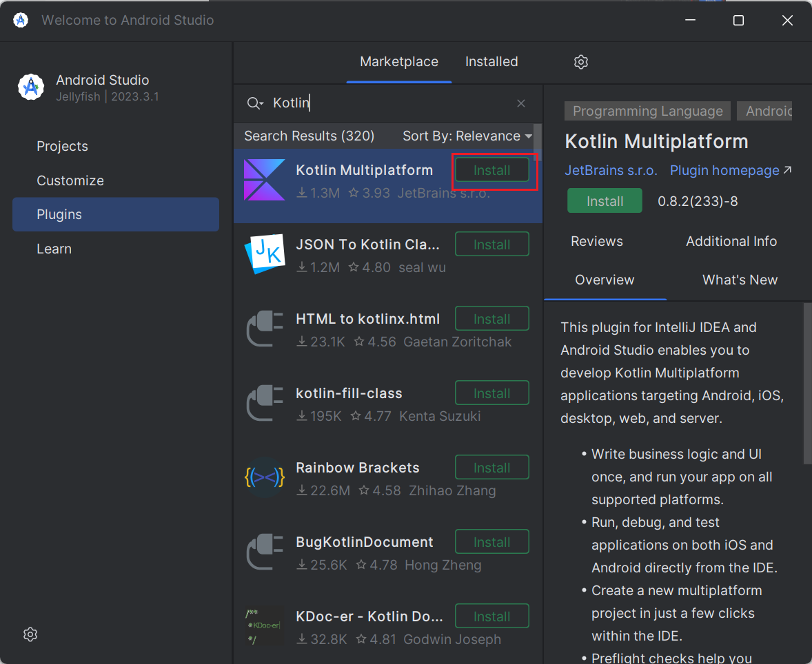
Task: Click the HTML to kotlinx.html plugin icon
Action: point(265,329)
